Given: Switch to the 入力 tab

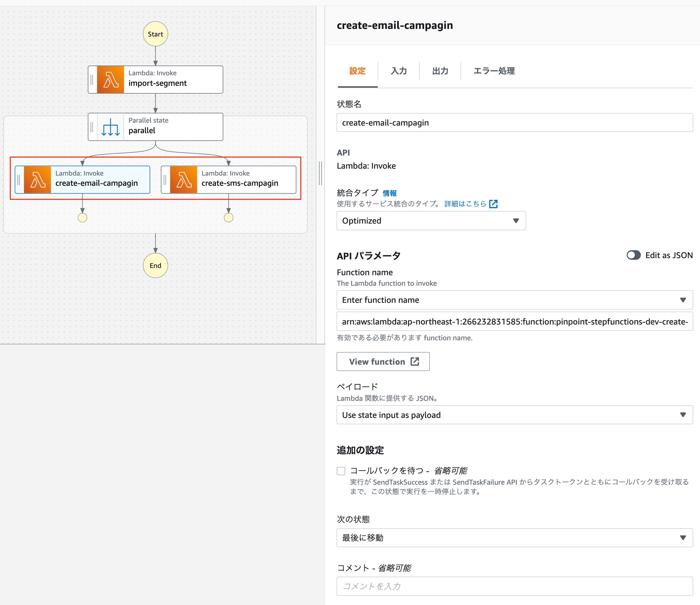Looking at the screenshot, I should [x=398, y=71].
